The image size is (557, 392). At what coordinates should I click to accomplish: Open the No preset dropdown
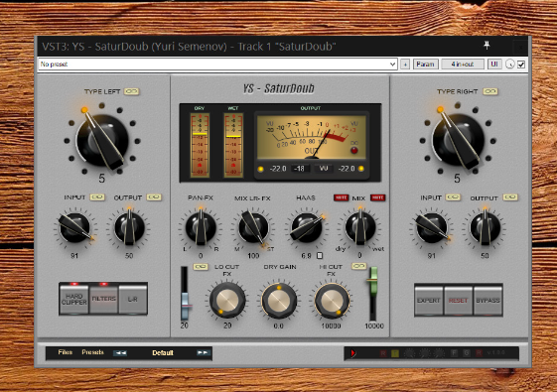[217, 65]
